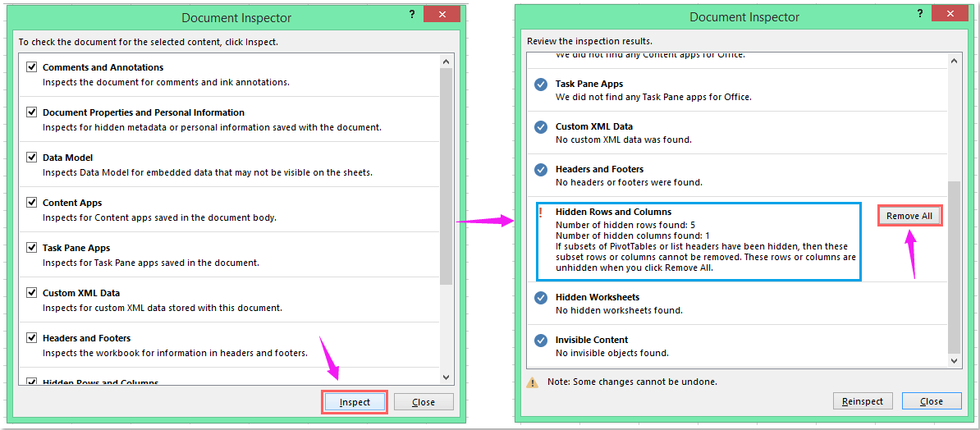Screen dimensions: 980x430
Task: Click Close in the left Document Inspector
Action: [424, 402]
